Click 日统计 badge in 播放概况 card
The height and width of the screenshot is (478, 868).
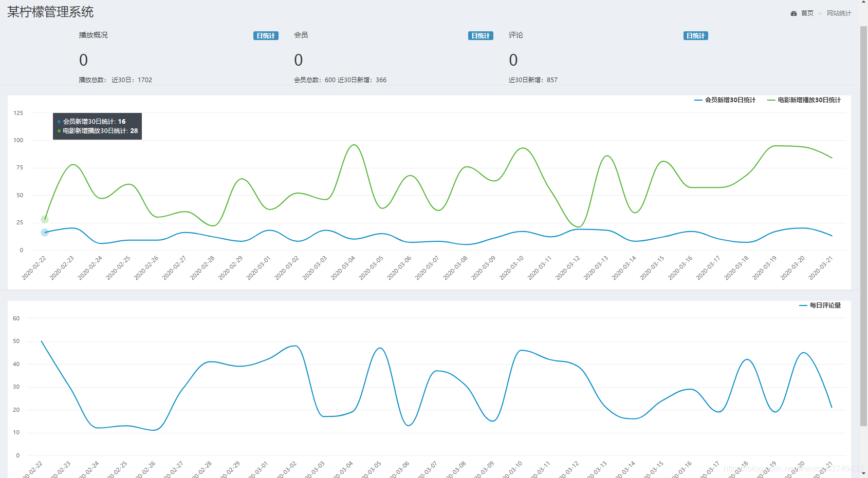(x=266, y=36)
